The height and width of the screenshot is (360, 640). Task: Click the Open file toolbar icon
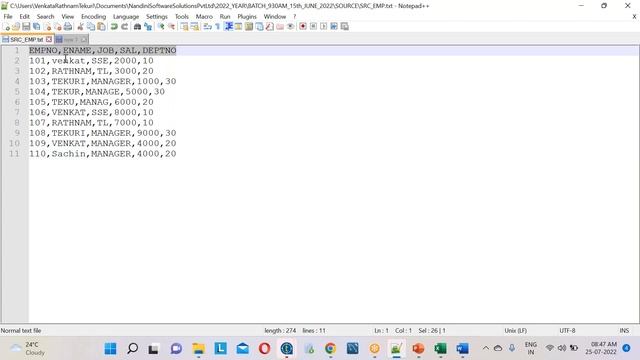coord(16,27)
